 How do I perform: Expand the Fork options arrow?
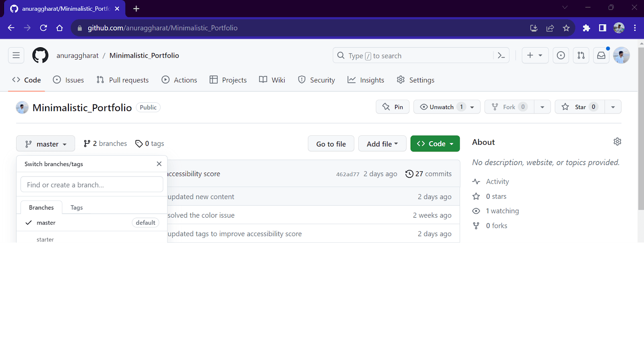coord(542,107)
